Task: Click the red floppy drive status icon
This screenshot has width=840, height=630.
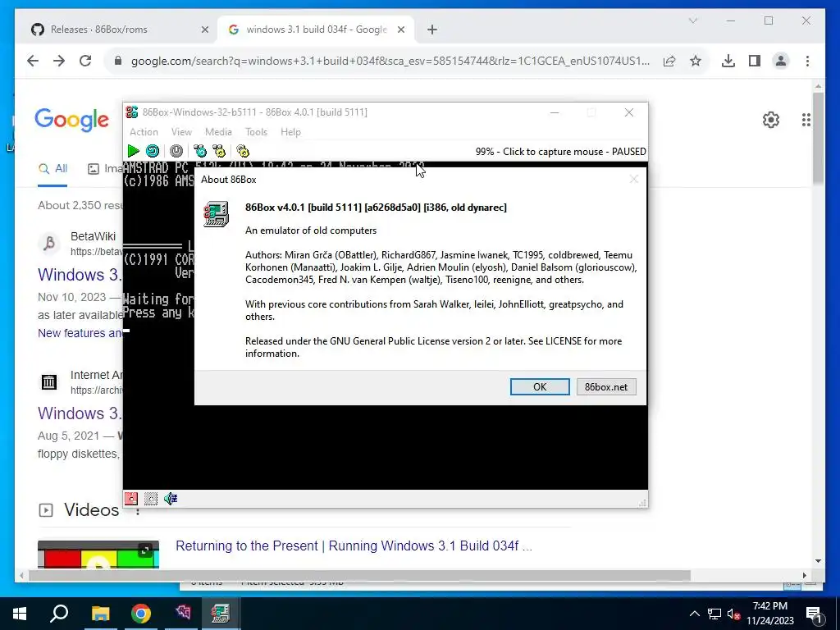Action: [x=130, y=499]
